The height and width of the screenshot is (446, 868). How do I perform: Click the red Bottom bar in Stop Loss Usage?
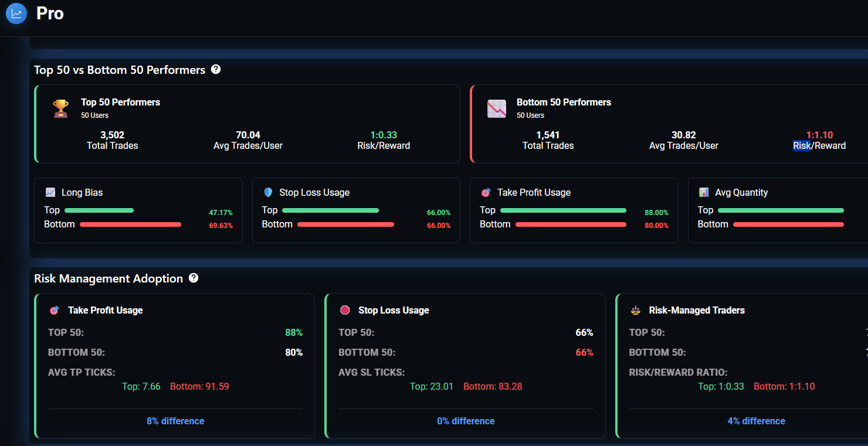[345, 224]
